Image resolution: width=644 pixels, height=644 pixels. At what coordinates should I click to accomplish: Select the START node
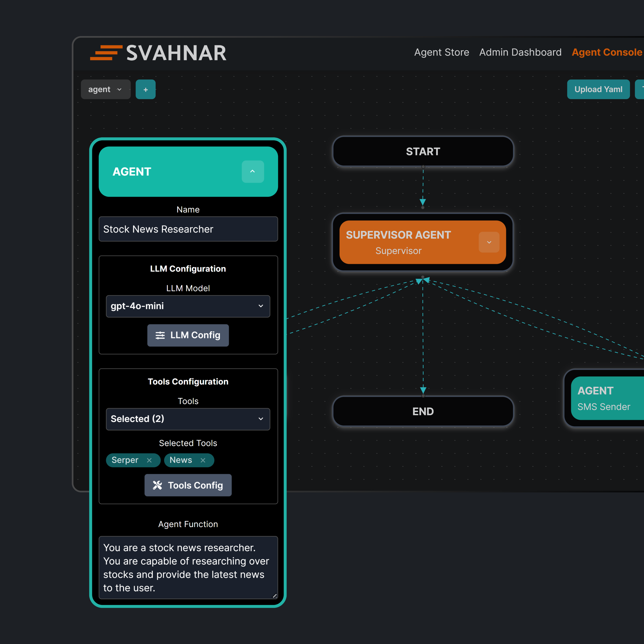[x=423, y=151]
